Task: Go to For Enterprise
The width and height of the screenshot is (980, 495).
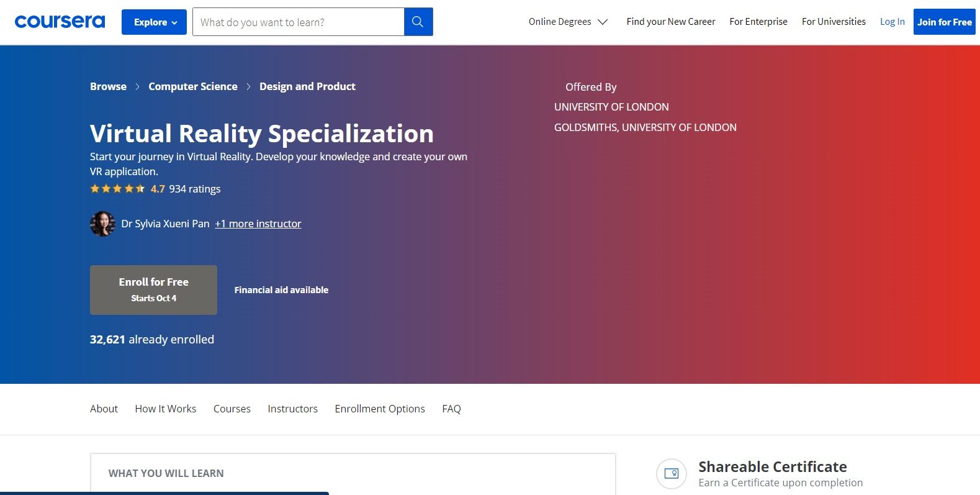Action: [758, 22]
